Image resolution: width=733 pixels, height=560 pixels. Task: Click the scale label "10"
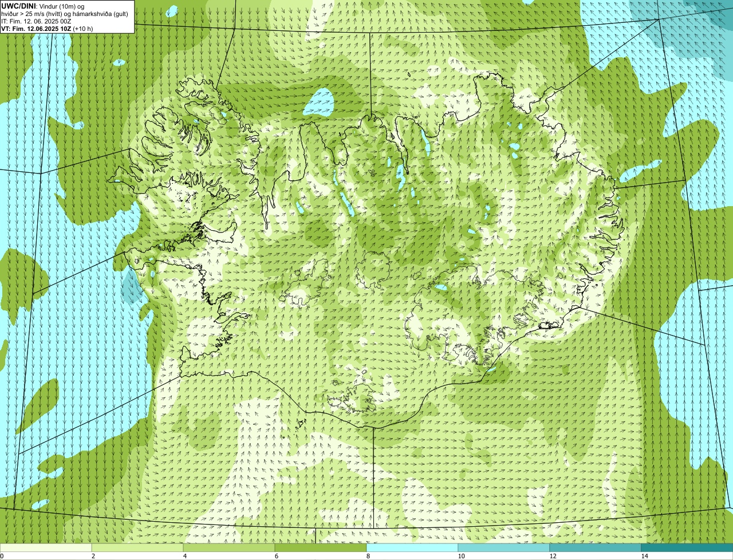coord(461,556)
